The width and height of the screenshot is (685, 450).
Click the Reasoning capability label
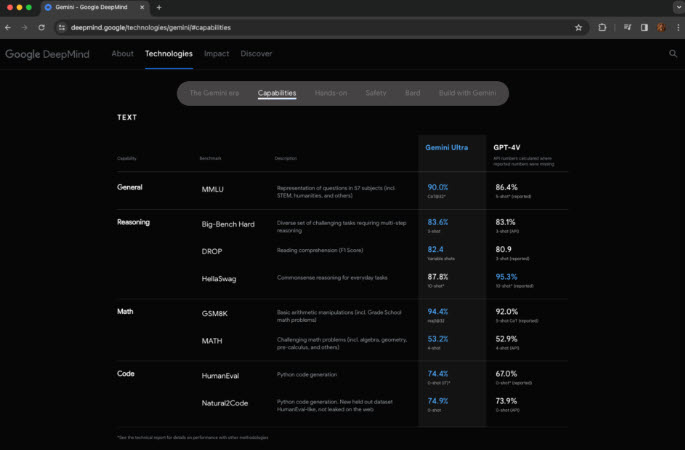(133, 222)
